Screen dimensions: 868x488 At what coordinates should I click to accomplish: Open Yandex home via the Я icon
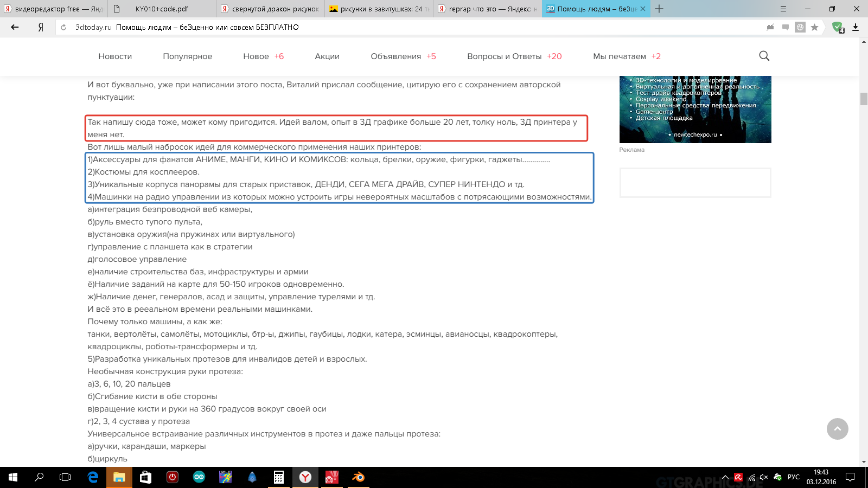pyautogui.click(x=41, y=27)
